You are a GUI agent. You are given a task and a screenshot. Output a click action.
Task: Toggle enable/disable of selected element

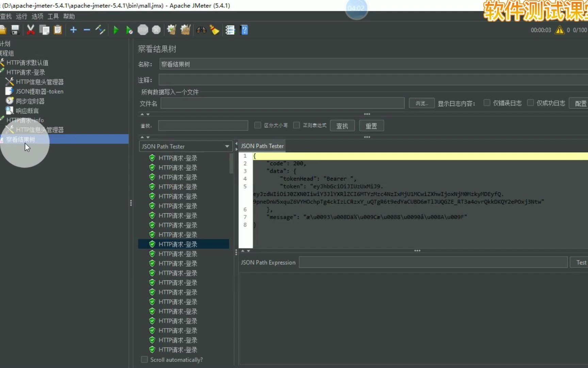tap(100, 30)
